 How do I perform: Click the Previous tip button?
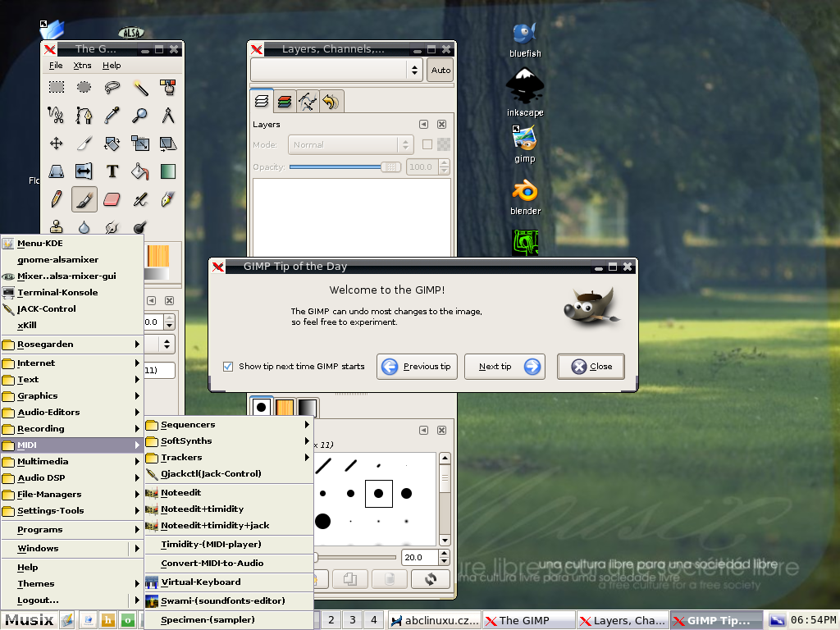pyautogui.click(x=417, y=367)
